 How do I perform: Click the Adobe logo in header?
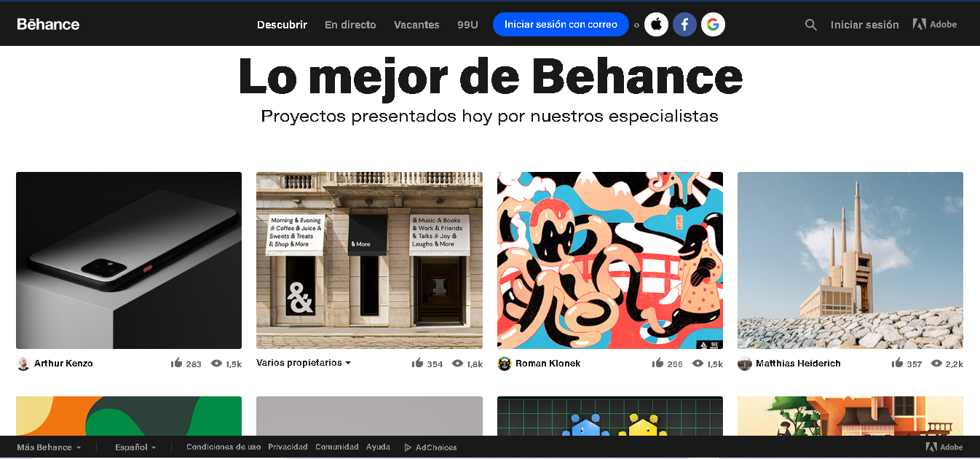point(935,24)
